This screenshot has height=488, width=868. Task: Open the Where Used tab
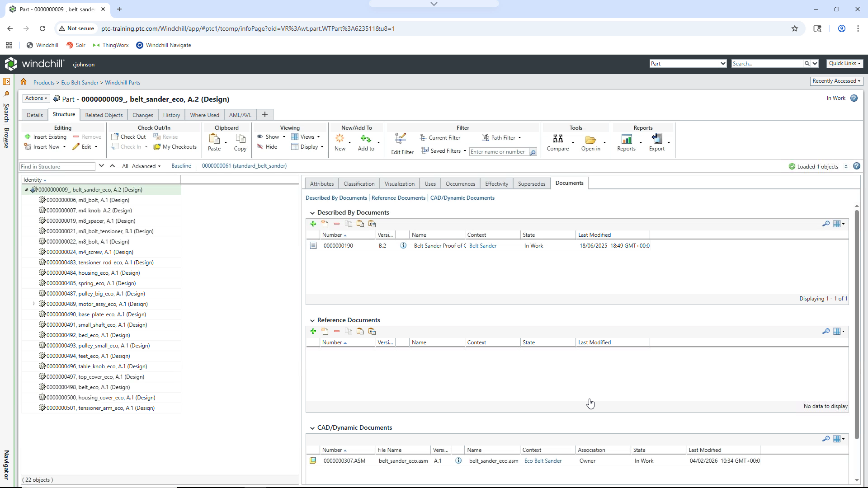(x=204, y=115)
